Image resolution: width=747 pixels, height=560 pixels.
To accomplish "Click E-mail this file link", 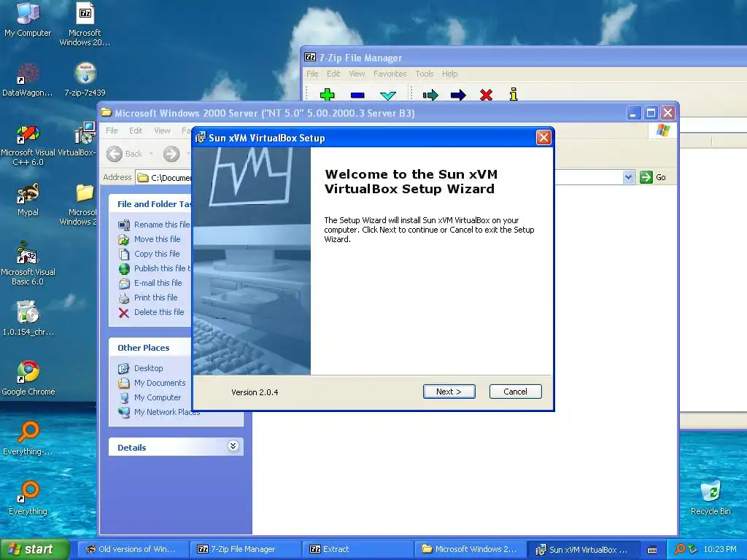I will (x=158, y=283).
